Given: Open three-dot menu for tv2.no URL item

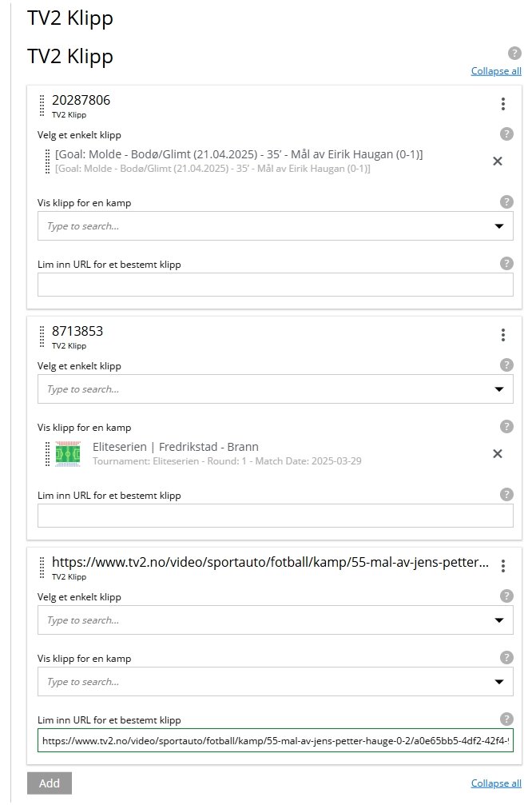Looking at the screenshot, I should click(502, 566).
